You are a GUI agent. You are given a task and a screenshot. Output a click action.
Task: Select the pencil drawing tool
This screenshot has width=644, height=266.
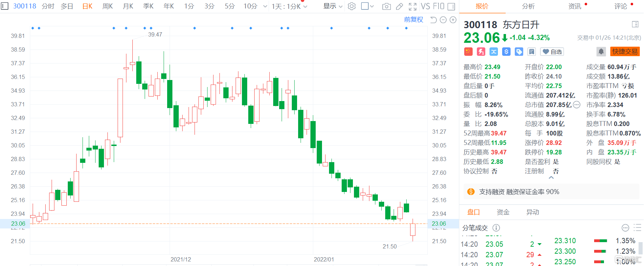point(400,6)
